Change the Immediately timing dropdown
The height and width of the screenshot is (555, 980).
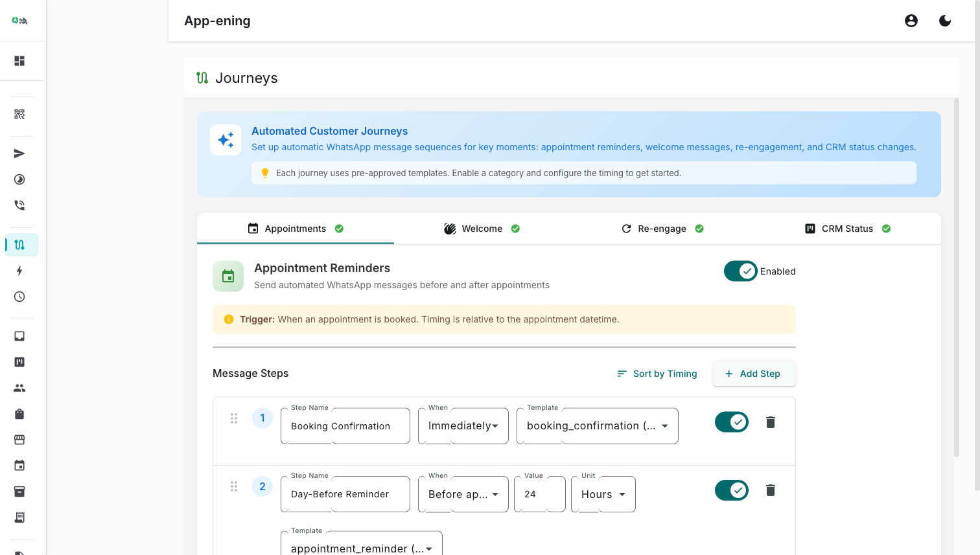point(462,425)
